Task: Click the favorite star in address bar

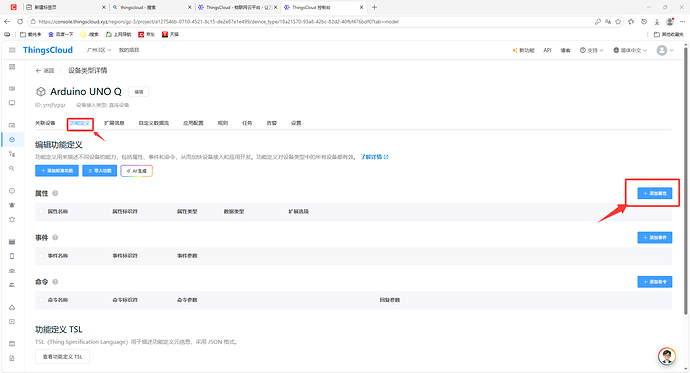Action: coord(618,22)
